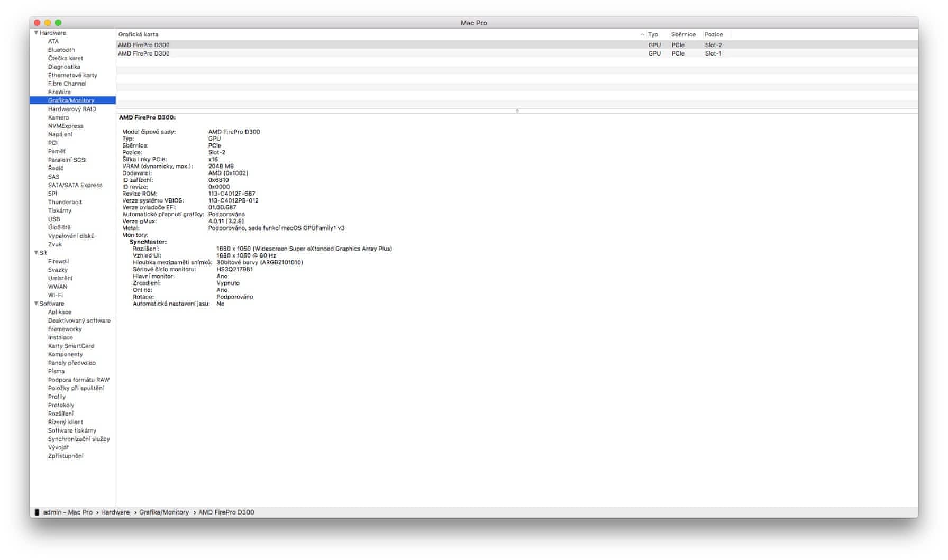This screenshot has width=948, height=560.
Task: Collapse the Hardware section triangle
Action: (36, 33)
